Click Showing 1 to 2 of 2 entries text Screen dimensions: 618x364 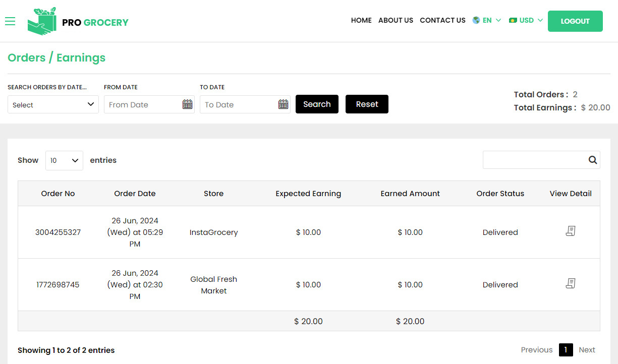(x=66, y=350)
